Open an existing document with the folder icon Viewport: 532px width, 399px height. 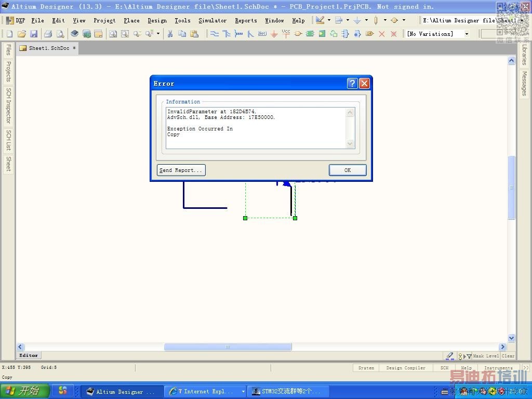[22, 34]
